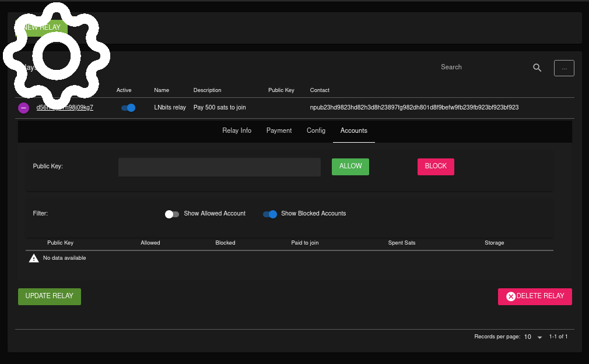Viewport: 589px width, 364px height.
Task: Open the three-dots table options button
Action: (564, 68)
